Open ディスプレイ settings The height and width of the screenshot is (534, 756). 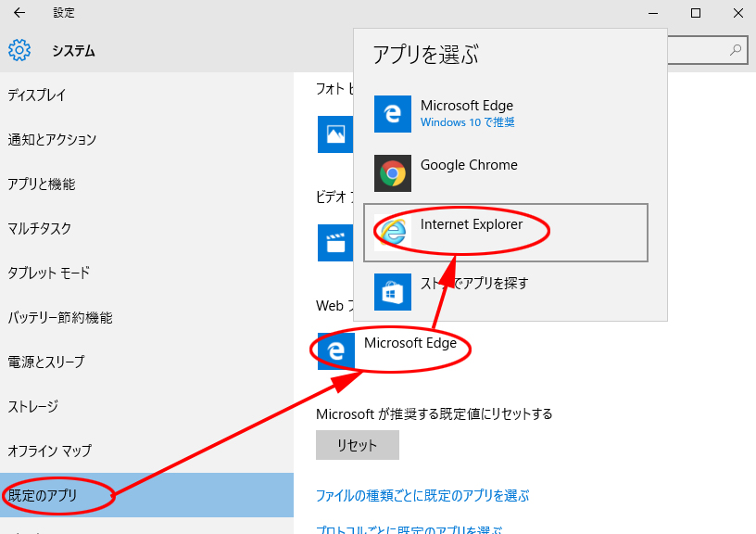click(146, 95)
